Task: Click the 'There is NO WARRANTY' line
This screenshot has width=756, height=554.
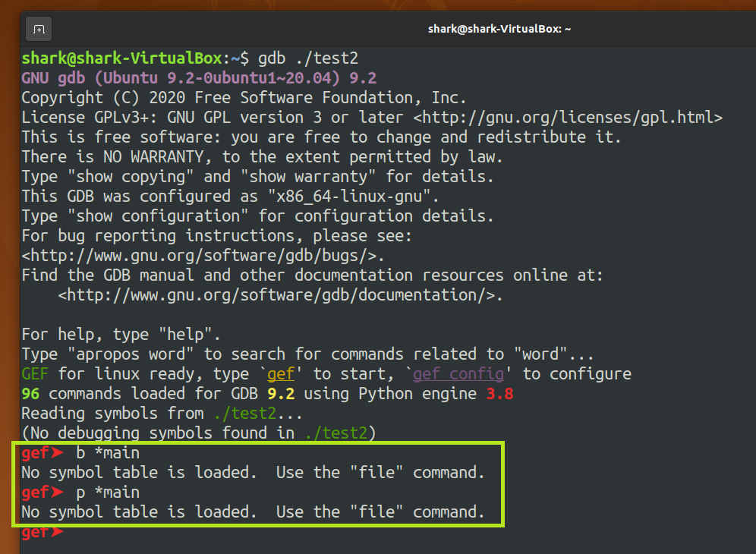Action: (263, 157)
